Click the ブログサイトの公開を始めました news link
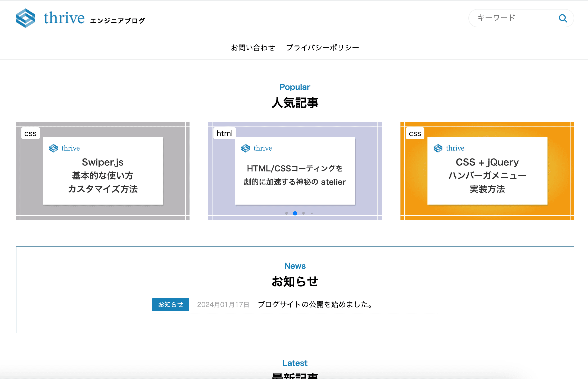 coord(314,304)
